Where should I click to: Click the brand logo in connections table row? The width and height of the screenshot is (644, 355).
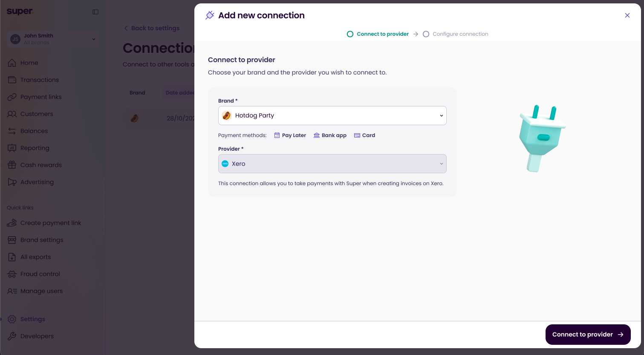[134, 118]
